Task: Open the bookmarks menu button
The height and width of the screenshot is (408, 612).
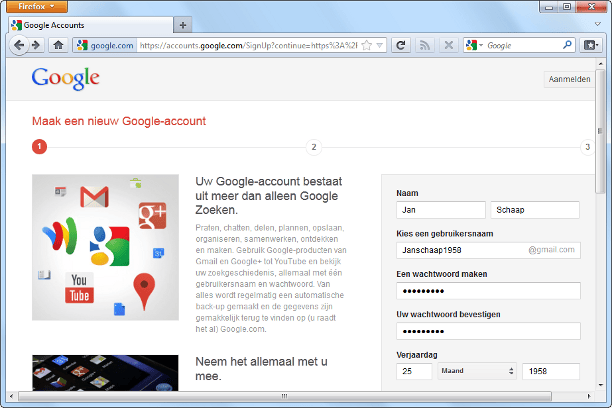Action: (591, 46)
